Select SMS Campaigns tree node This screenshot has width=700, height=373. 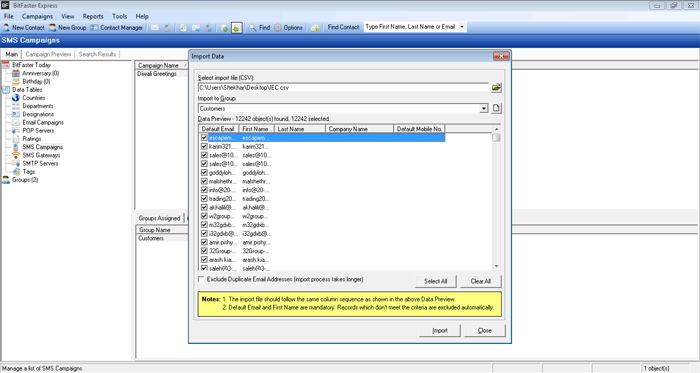38,147
